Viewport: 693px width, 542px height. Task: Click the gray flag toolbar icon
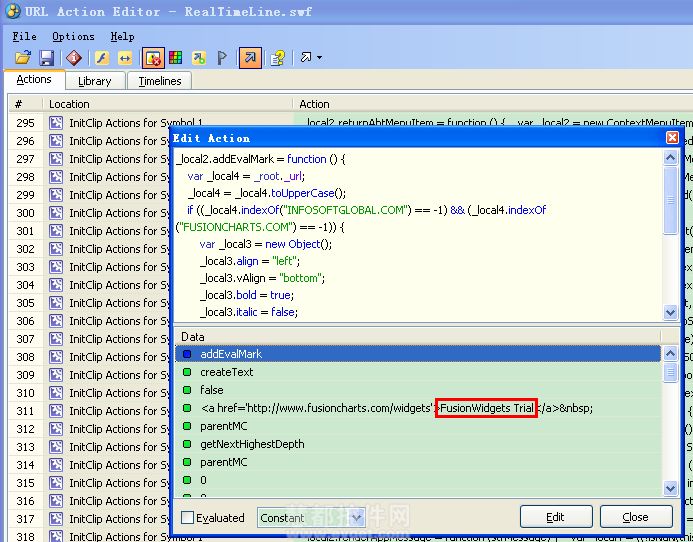[222, 58]
